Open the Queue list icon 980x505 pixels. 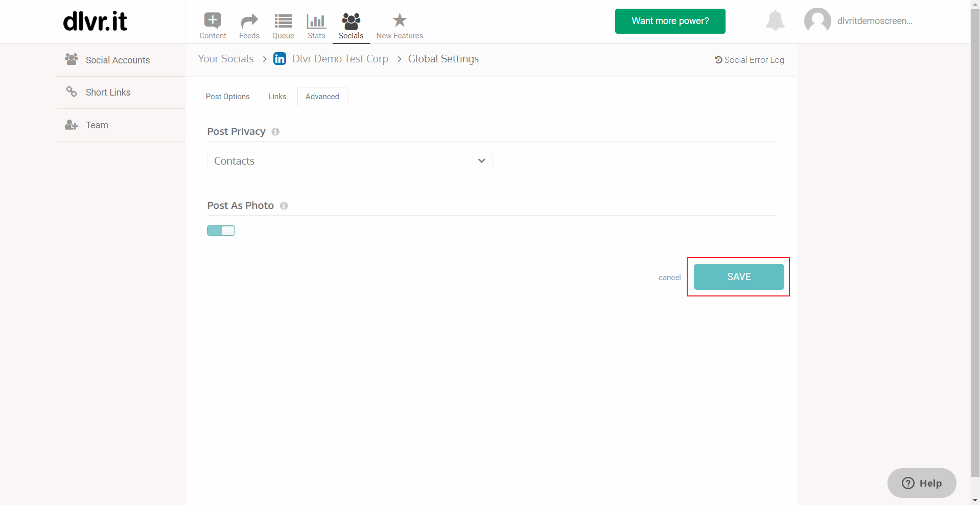coord(283,21)
